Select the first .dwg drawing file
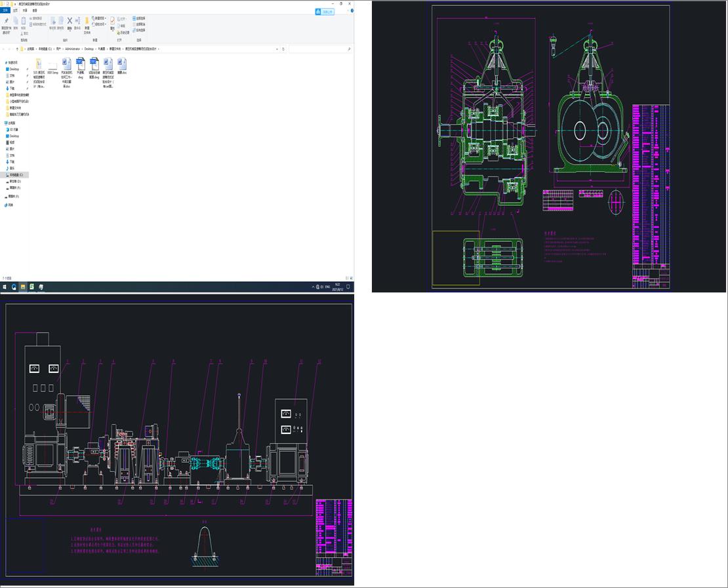This screenshot has height=588, width=728. [x=80, y=68]
